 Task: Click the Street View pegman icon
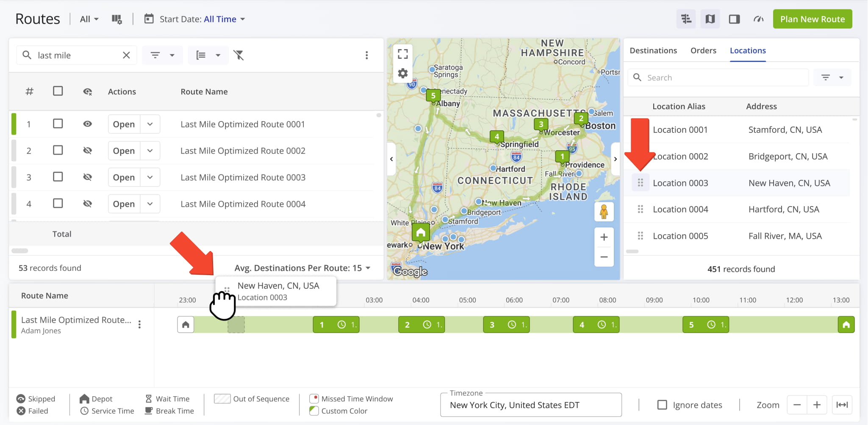pyautogui.click(x=604, y=211)
